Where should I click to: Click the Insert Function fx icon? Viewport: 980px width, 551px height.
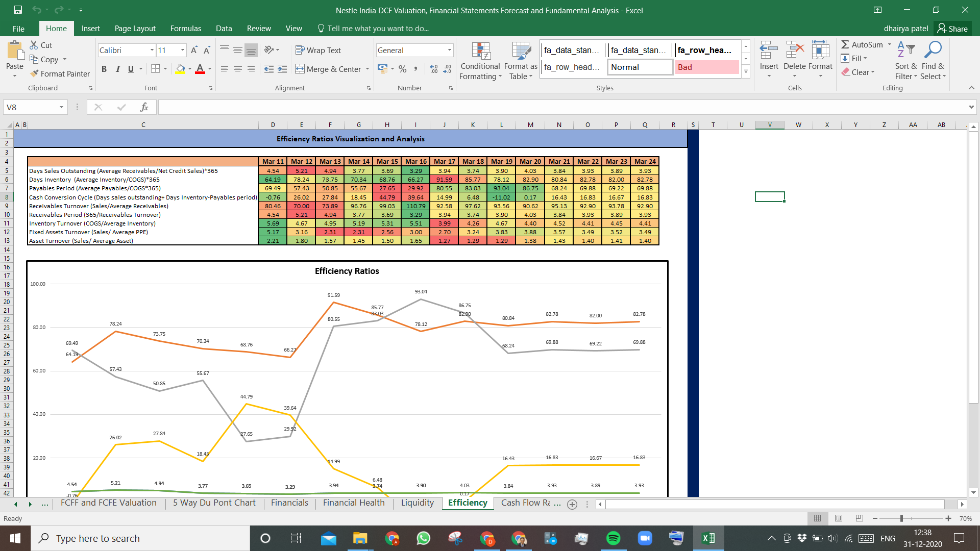click(x=144, y=107)
